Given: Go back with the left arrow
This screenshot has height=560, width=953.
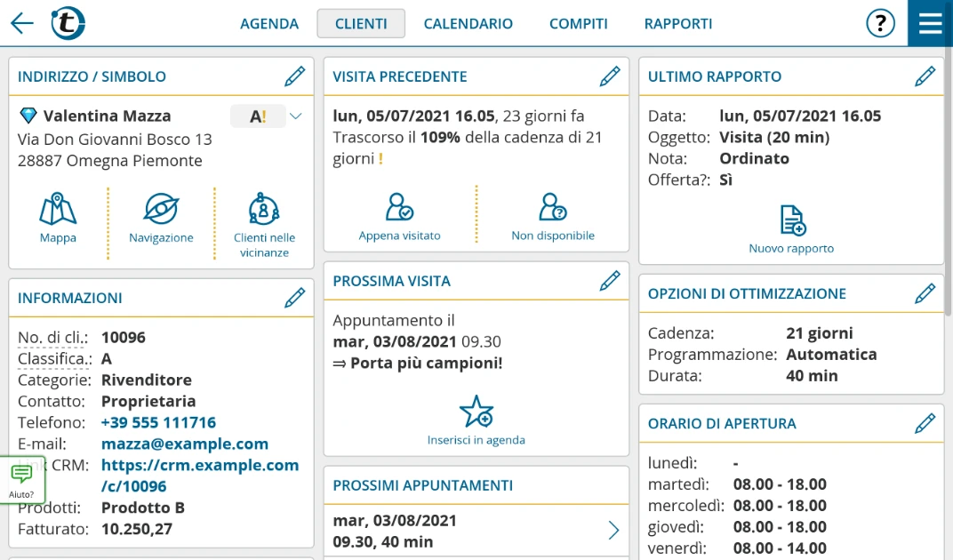Looking at the screenshot, I should 22,23.
